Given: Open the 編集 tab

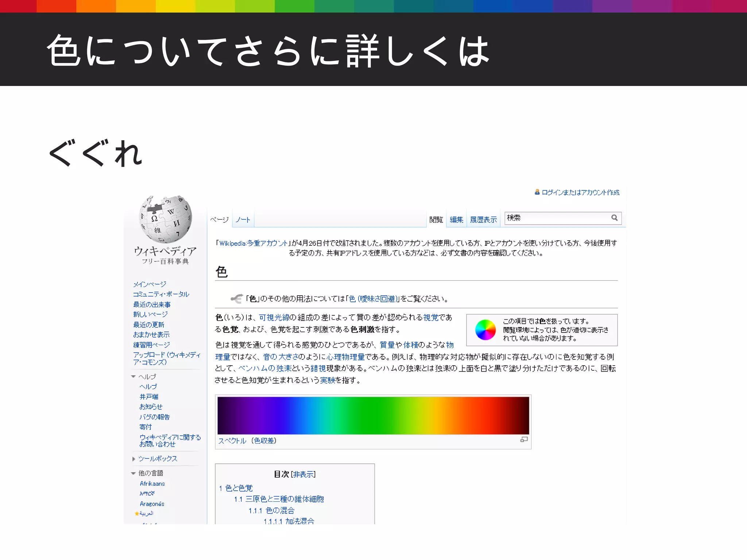Looking at the screenshot, I should pyautogui.click(x=456, y=219).
